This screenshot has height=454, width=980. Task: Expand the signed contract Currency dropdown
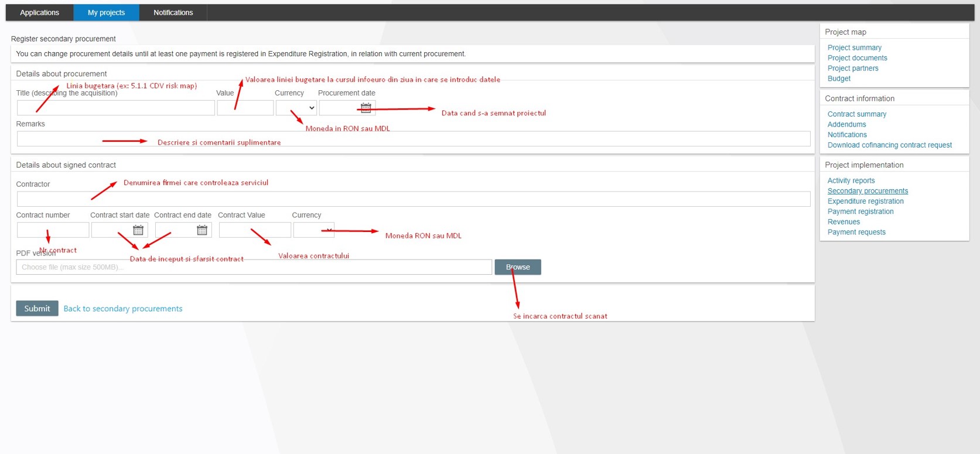tap(313, 230)
